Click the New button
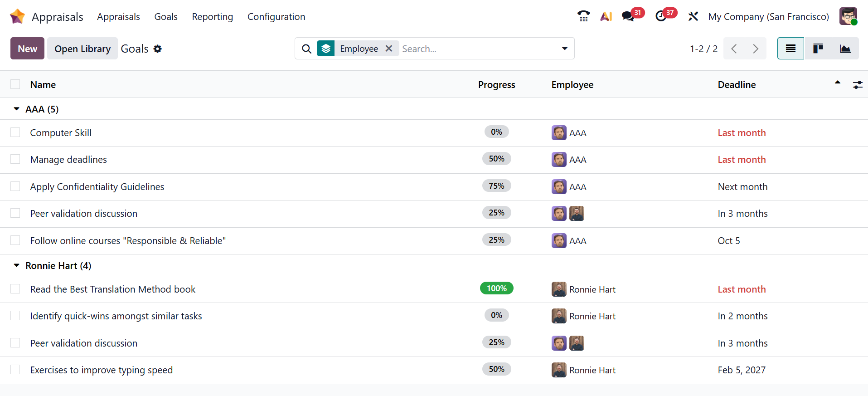The width and height of the screenshot is (868, 396). click(27, 49)
